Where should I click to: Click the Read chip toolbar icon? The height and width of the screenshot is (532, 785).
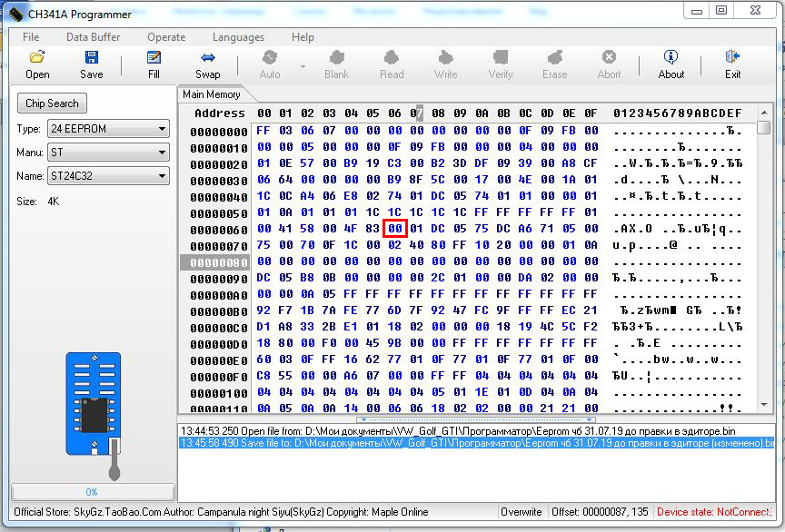click(x=392, y=58)
